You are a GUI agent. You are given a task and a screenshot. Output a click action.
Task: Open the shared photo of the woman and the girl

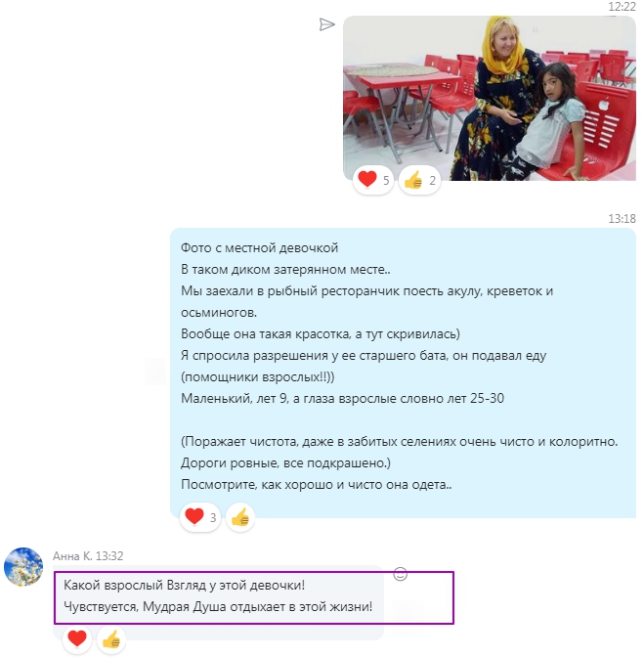tap(490, 98)
